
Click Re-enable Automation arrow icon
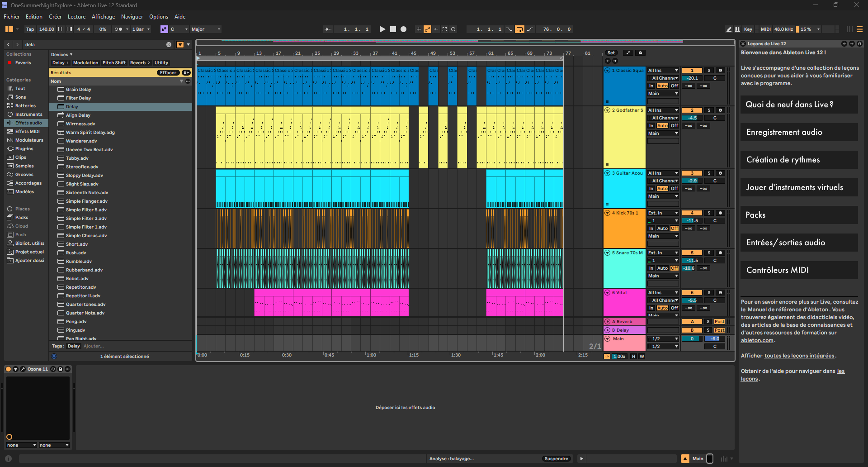436,29
